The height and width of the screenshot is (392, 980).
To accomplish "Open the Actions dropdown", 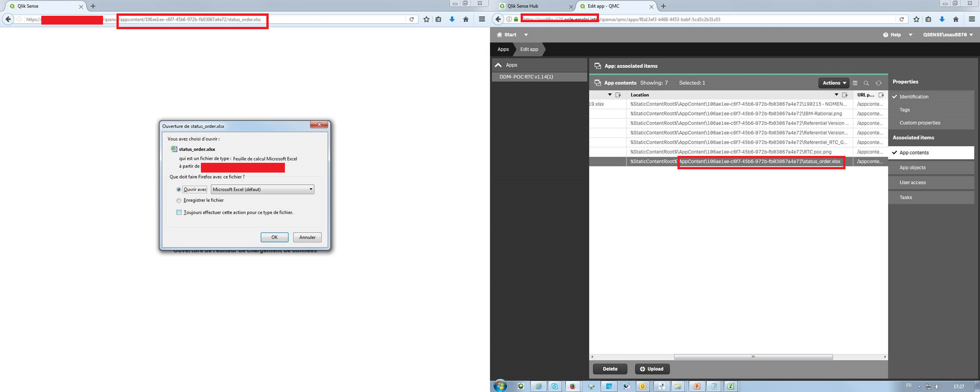I will click(x=834, y=83).
